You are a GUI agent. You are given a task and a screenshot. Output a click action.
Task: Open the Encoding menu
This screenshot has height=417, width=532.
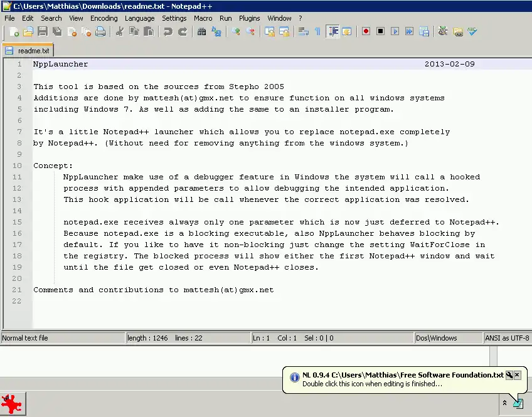pyautogui.click(x=104, y=18)
